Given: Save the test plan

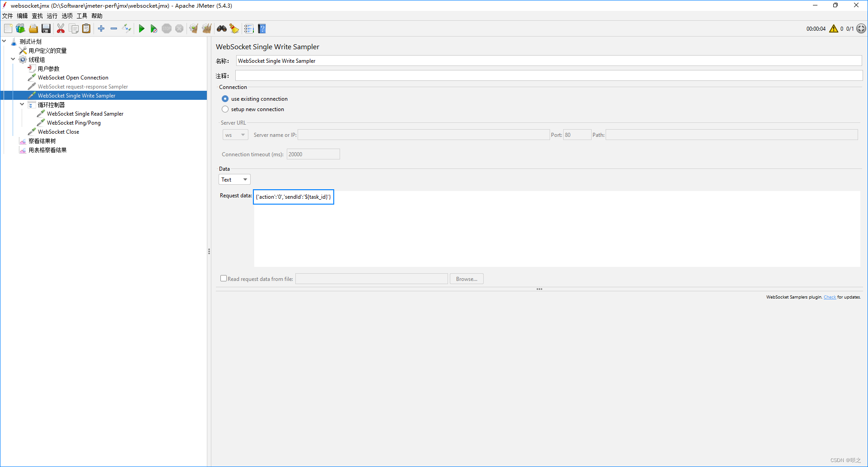Looking at the screenshot, I should [46, 28].
